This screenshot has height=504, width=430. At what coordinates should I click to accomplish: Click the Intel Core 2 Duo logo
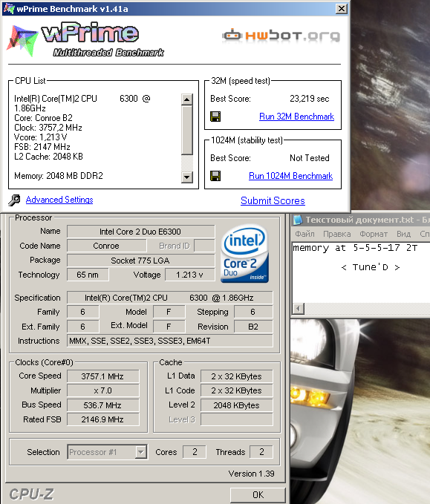[x=244, y=254]
